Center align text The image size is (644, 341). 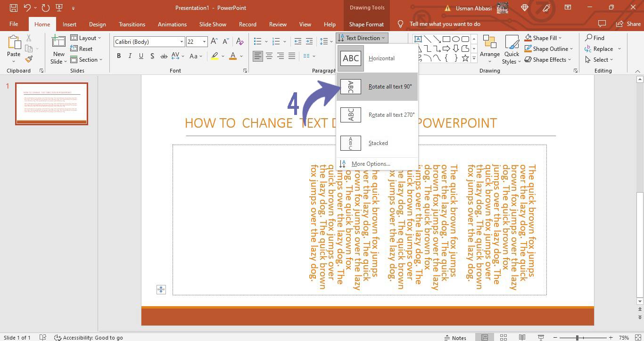(269, 56)
